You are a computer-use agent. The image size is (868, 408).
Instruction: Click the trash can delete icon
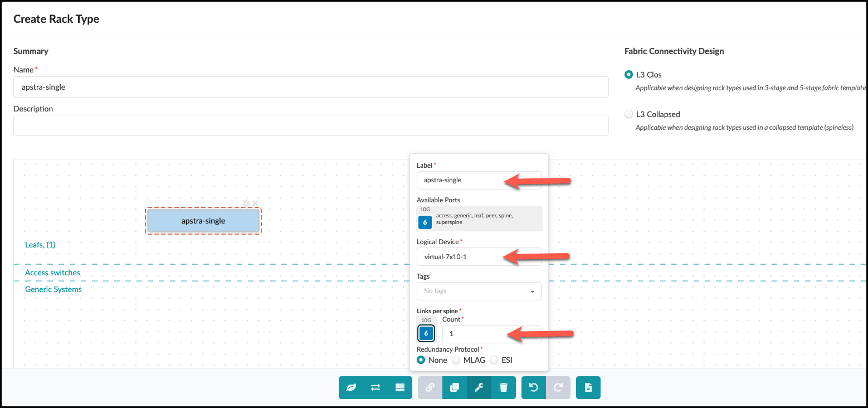[504, 388]
